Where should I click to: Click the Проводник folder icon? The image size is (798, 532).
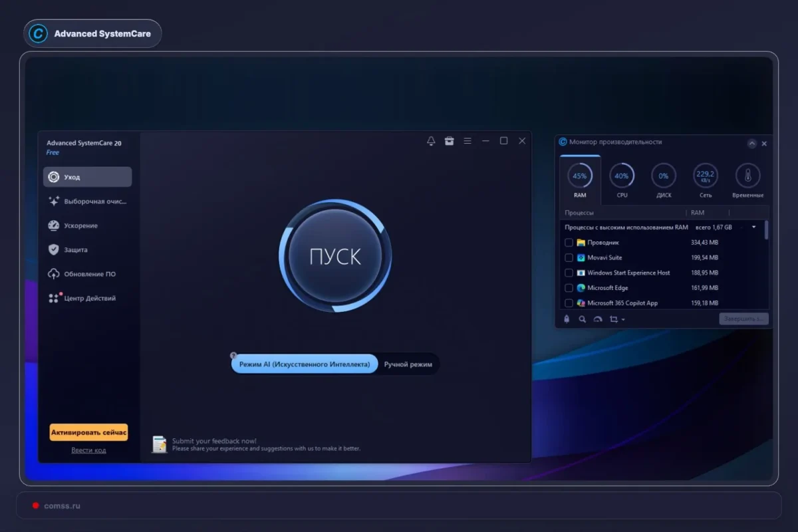pyautogui.click(x=581, y=243)
